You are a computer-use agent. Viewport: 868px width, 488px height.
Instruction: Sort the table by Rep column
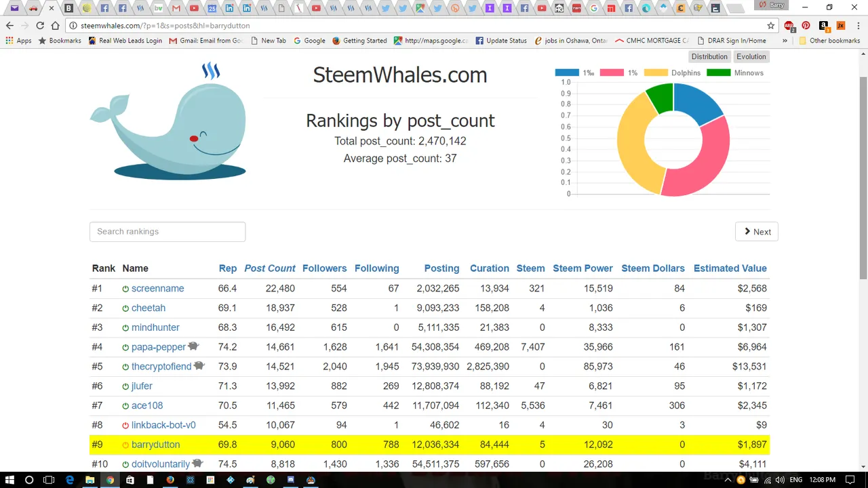228,268
